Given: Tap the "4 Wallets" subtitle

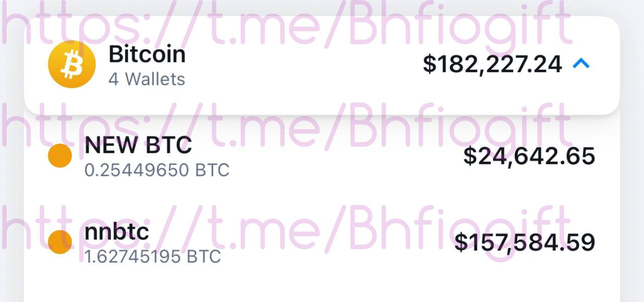Looking at the screenshot, I should click(147, 79).
